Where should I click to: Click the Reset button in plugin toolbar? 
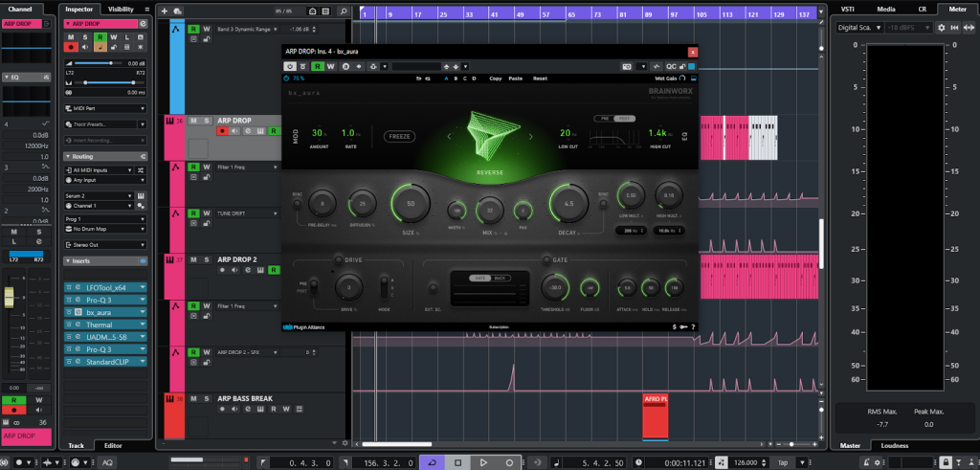(x=540, y=78)
